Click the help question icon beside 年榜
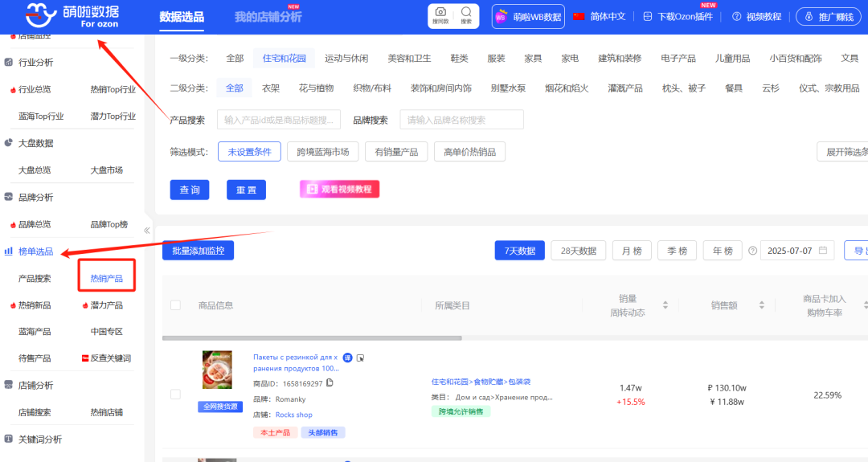This screenshot has width=868, height=462. 752,251
